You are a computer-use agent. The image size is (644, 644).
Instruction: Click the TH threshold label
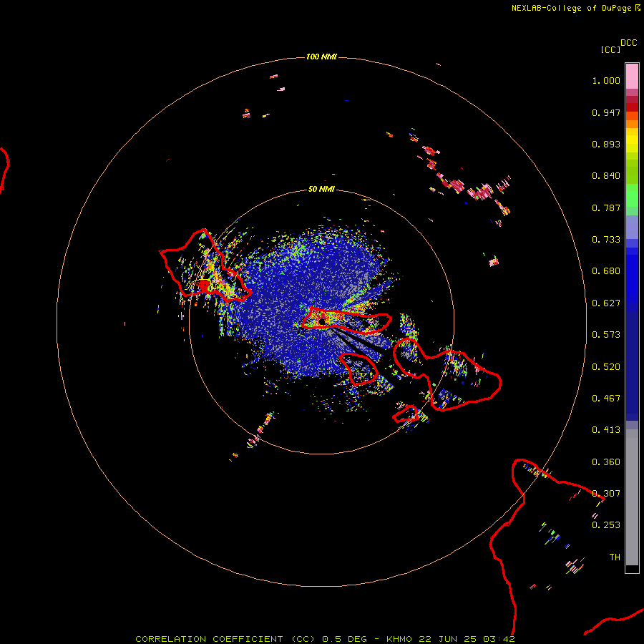click(615, 557)
